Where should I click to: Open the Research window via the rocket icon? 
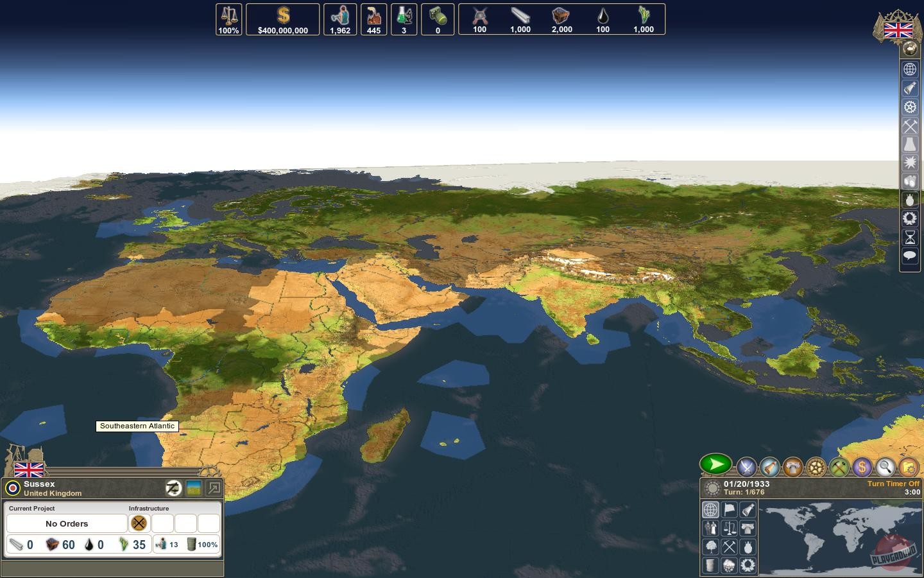pyautogui.click(x=769, y=467)
